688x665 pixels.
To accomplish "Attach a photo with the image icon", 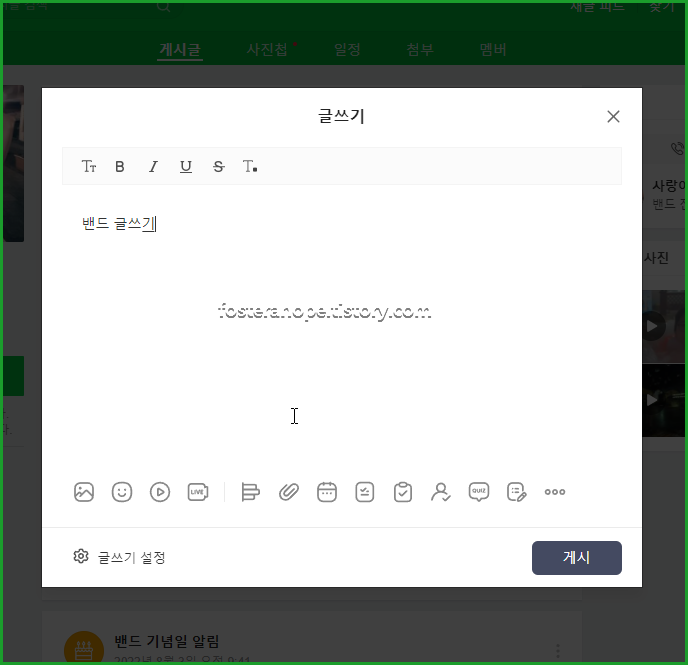I will (x=84, y=492).
